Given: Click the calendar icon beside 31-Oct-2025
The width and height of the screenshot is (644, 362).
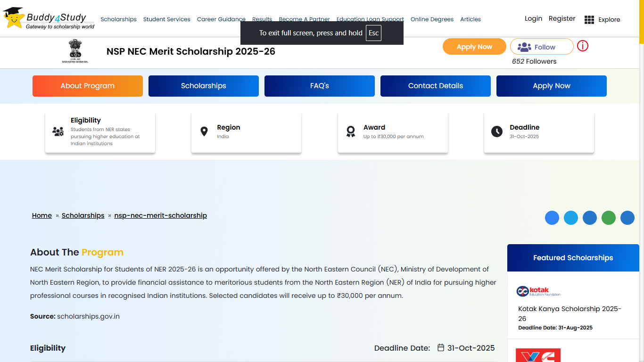Looking at the screenshot, I should tap(441, 347).
